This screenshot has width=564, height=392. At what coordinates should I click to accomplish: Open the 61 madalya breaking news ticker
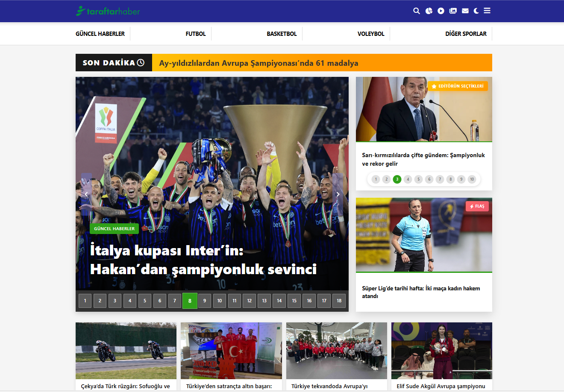pyautogui.click(x=258, y=63)
